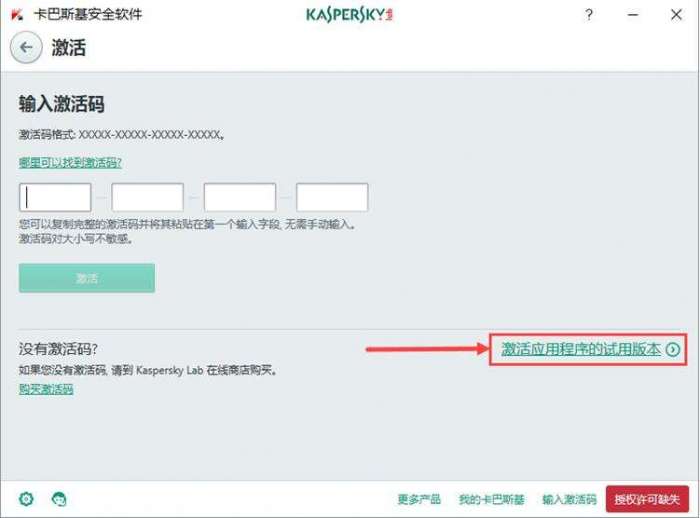
Task: Click the green 激活 activate button
Action: pyautogui.click(x=87, y=278)
